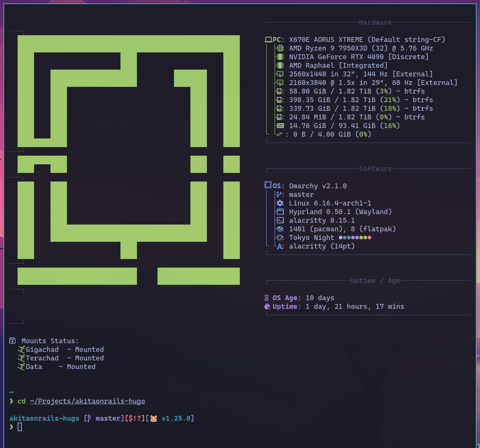Click the laptop icon beside PC label

click(268, 40)
